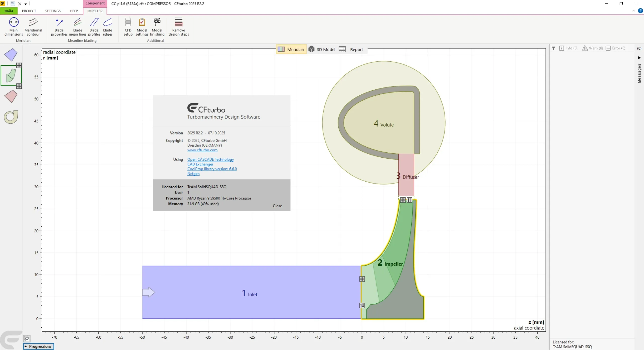Screen dimensions: 644x350
Task: Collapse the Messages side panel arrow
Action: (639, 58)
